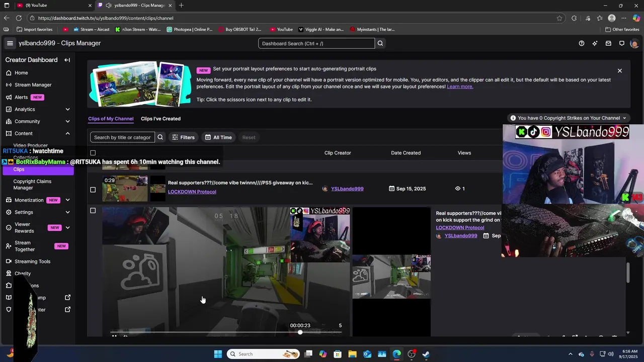Viewport: 644px width, 362px height.
Task: Open YSLbando999 creator link in 0:29 row
Action: click(x=347, y=189)
